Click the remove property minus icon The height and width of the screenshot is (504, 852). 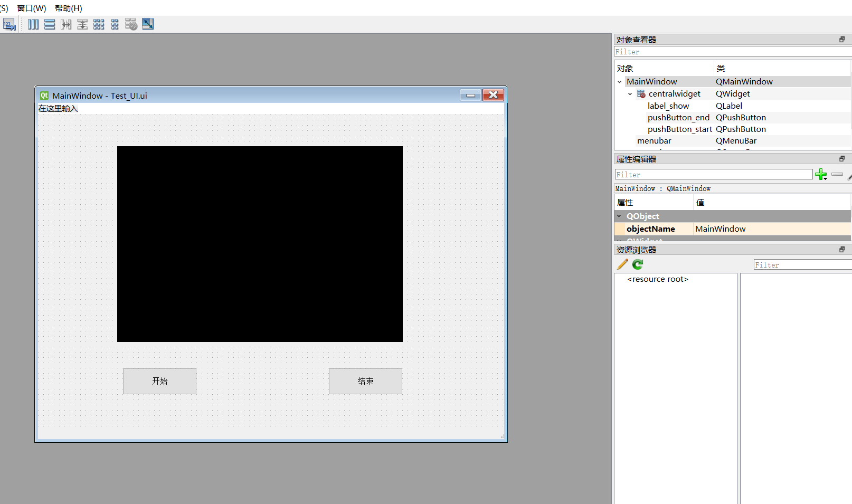pyautogui.click(x=837, y=174)
